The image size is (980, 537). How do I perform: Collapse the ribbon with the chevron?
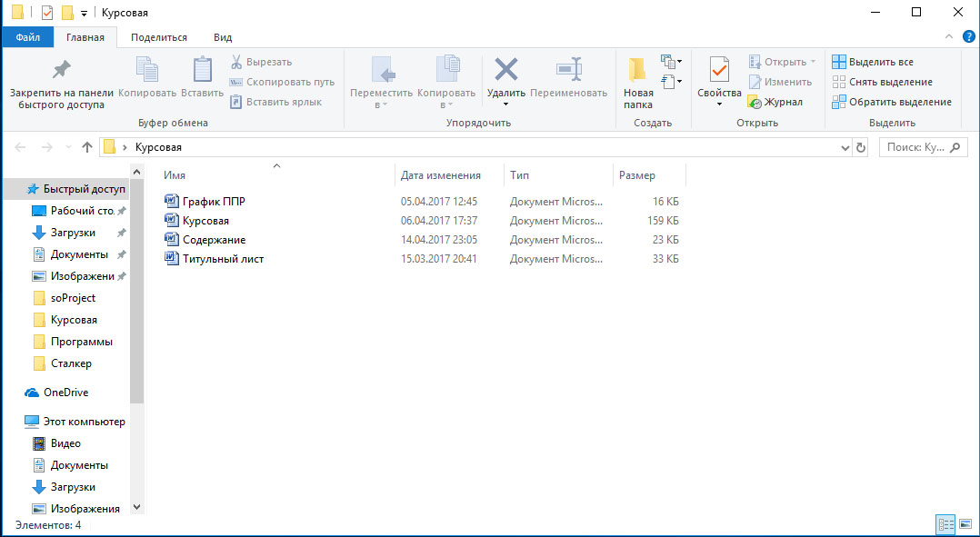[x=949, y=36]
